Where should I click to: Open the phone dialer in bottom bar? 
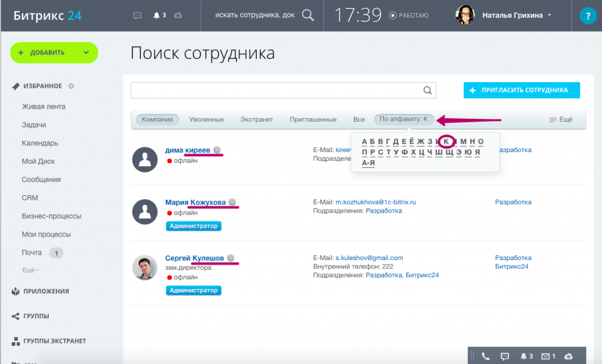coord(486,356)
